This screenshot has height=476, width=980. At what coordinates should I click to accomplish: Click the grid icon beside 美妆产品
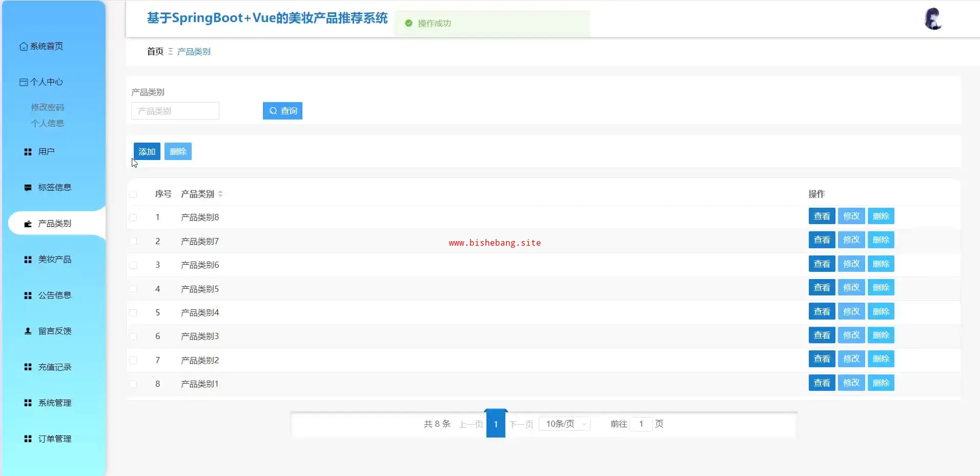coord(28,260)
